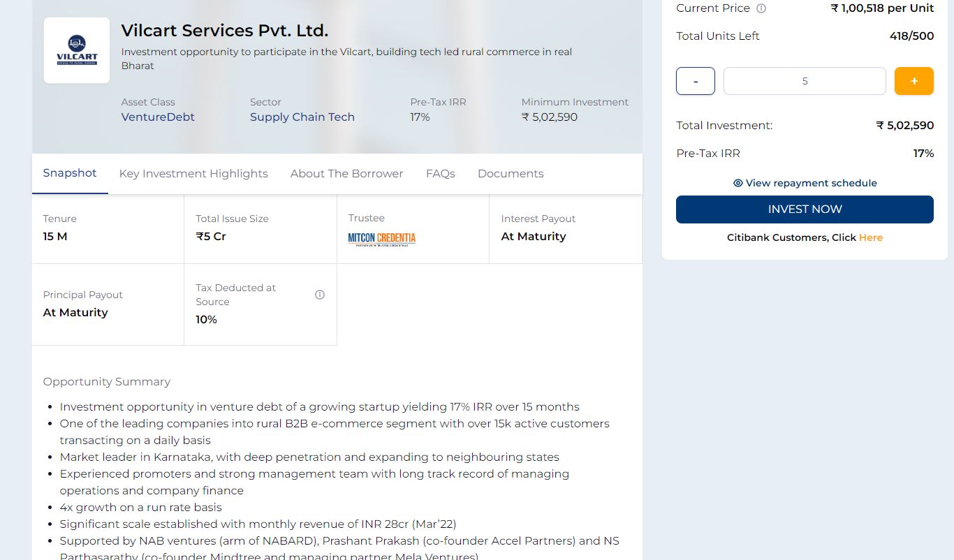Viewport: 954px width, 560px height.
Task: Click the Vilcart company logo
Action: point(77,50)
